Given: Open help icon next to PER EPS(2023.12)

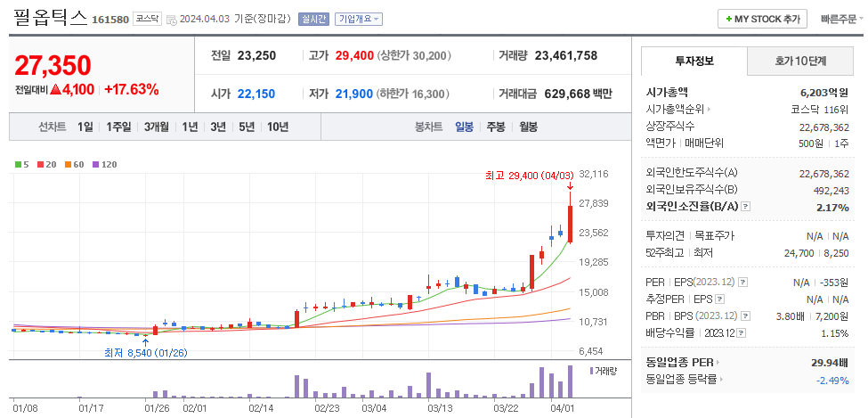Looking at the screenshot, I should (x=742, y=283).
